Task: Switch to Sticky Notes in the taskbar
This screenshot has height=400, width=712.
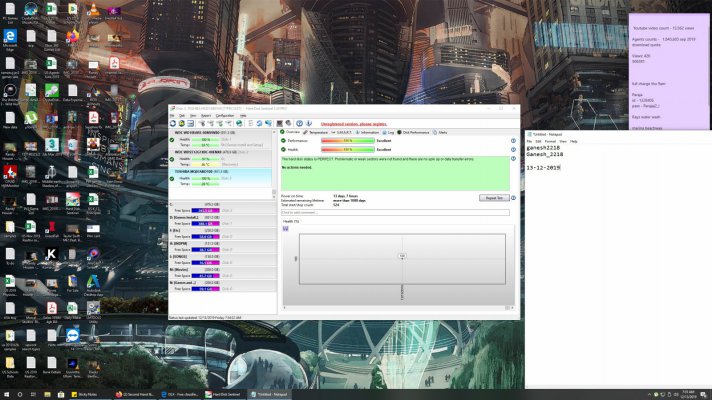Action: 89,395
